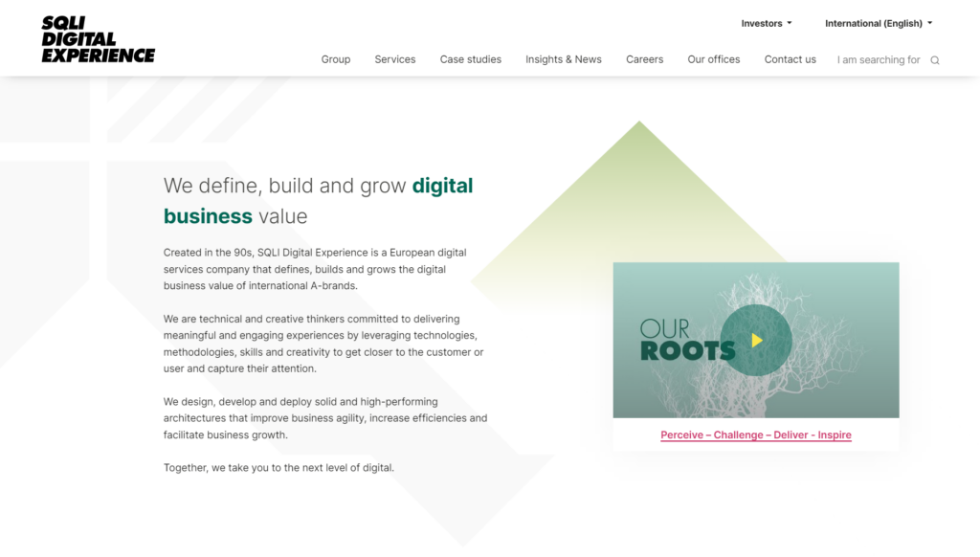The height and width of the screenshot is (557, 980).
Task: Click the 'digital business value' headline
Action: click(318, 201)
